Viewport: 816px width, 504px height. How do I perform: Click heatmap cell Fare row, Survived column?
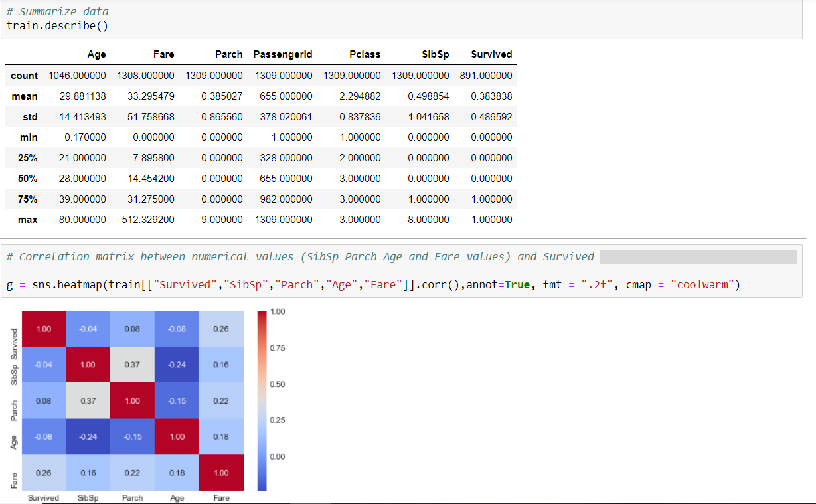coord(44,473)
